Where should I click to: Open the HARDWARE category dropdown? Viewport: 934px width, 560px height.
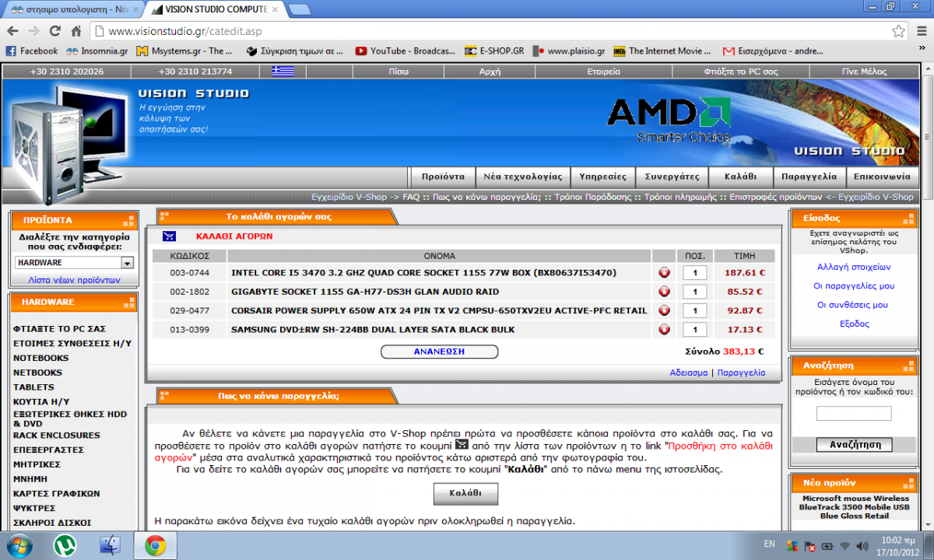74,263
